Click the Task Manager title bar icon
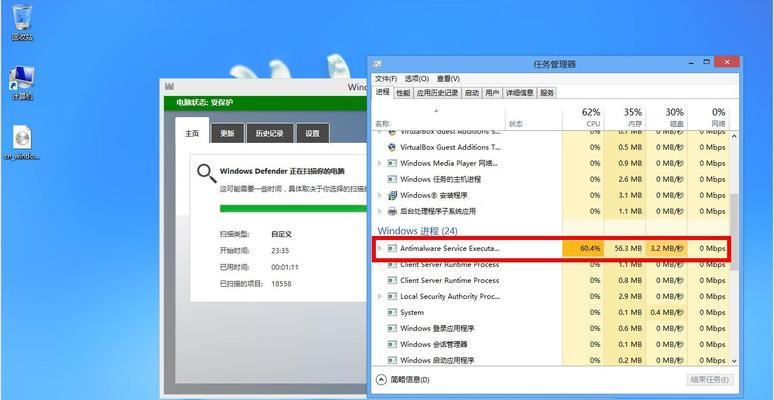 pos(377,64)
